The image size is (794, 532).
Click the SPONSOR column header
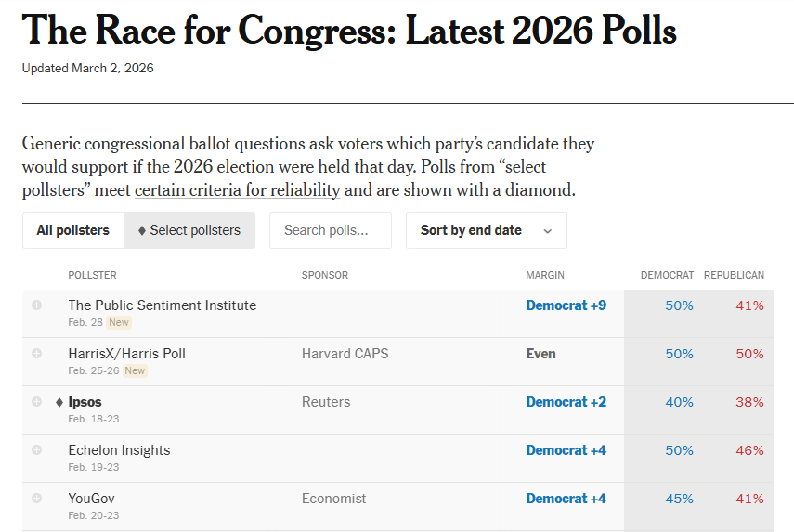coord(325,275)
